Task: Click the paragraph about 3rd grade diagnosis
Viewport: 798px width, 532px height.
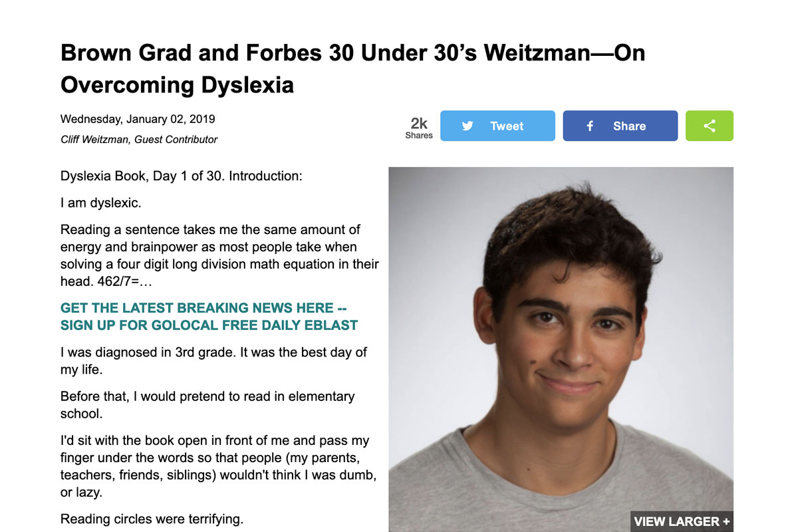Action: 213,360
